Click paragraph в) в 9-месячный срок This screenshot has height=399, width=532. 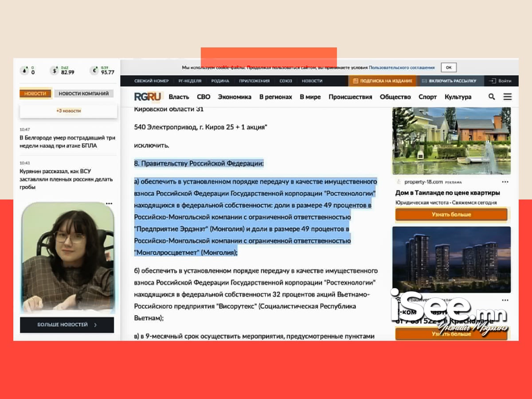[x=255, y=336]
